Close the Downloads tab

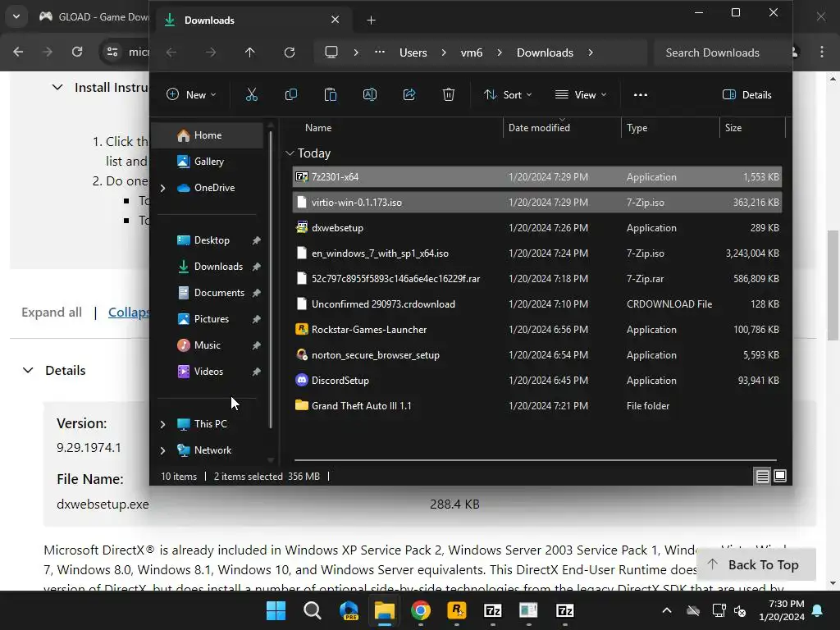(x=335, y=20)
